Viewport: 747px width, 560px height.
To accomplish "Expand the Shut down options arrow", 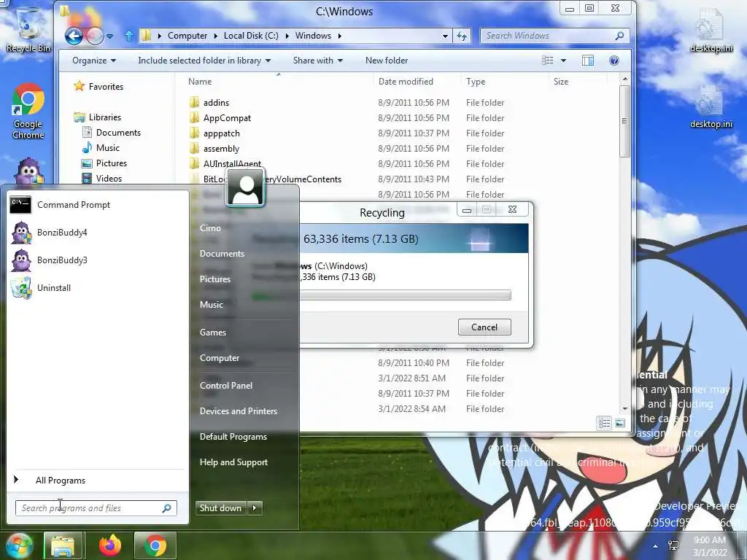I will tap(255, 508).
